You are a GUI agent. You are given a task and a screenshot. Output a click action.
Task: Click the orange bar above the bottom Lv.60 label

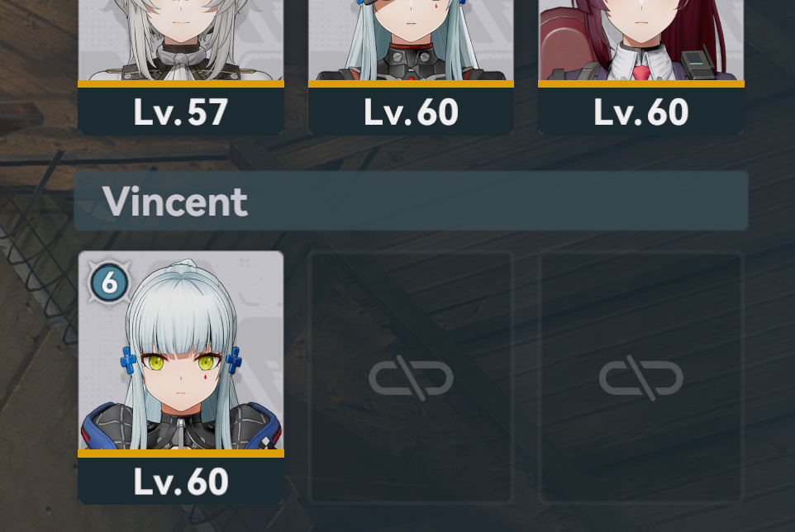(181, 454)
